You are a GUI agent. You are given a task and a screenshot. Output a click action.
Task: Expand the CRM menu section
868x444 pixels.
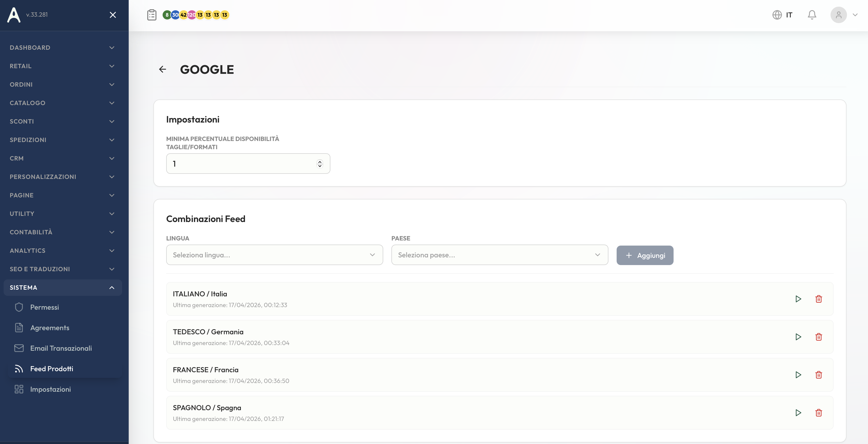63,158
